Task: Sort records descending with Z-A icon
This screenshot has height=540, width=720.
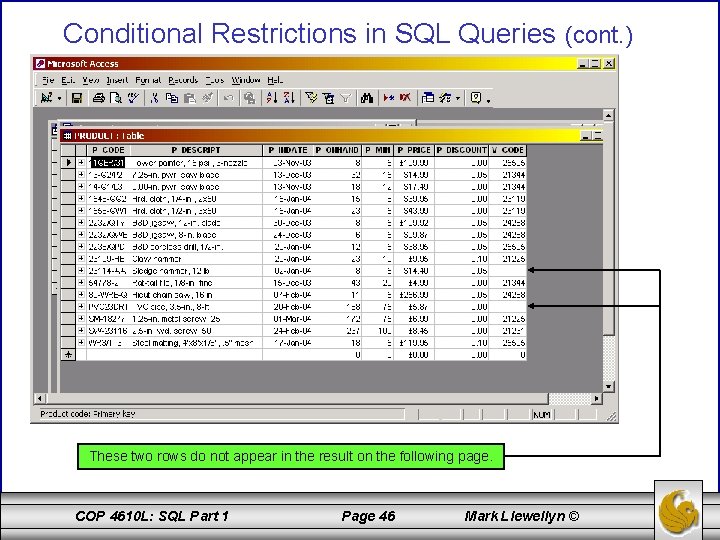Action: (289, 98)
